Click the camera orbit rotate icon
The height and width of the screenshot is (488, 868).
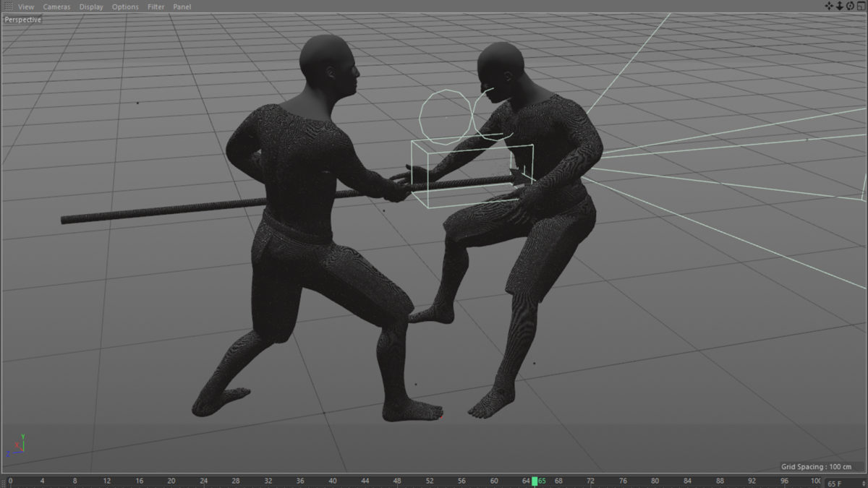pos(850,6)
